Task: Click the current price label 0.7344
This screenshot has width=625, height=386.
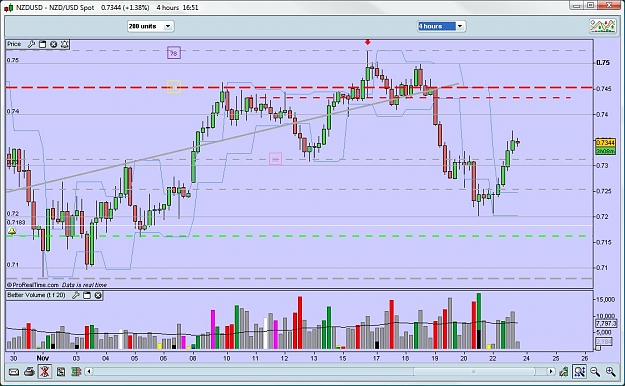Action: point(605,143)
